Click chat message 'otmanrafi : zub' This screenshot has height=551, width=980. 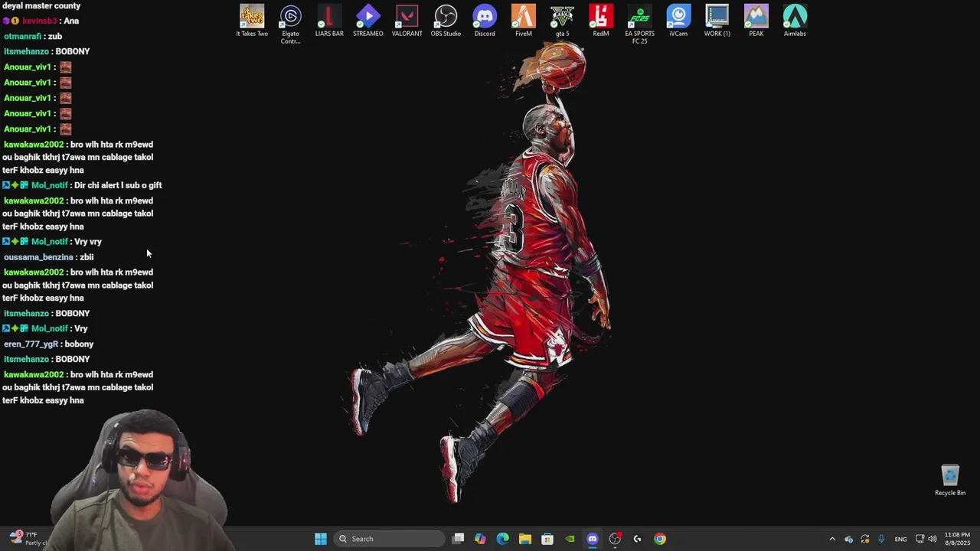coord(33,36)
